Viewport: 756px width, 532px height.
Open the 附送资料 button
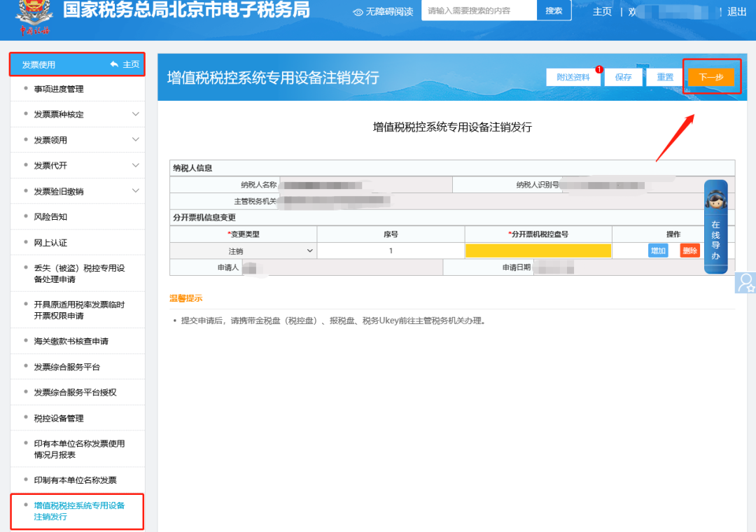point(573,77)
